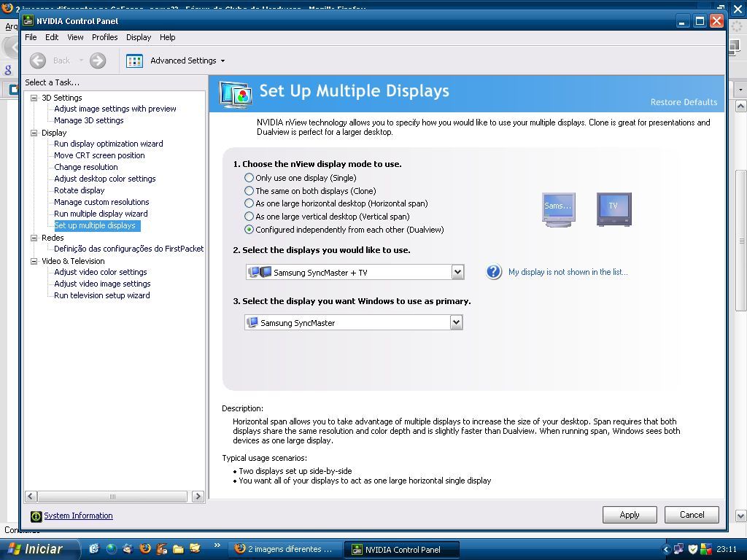This screenshot has width=747, height=560.
Task: Select Manage 3D settings
Action: 88,120
